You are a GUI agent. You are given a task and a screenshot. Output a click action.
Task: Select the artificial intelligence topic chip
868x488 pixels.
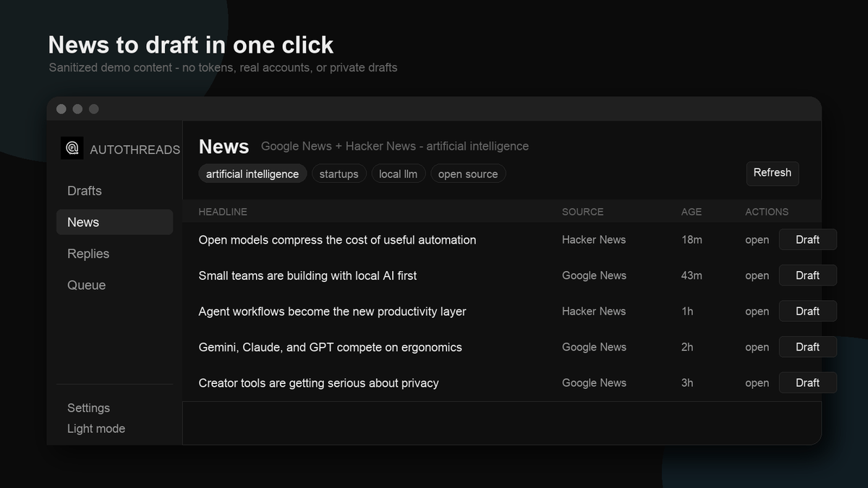(x=252, y=174)
